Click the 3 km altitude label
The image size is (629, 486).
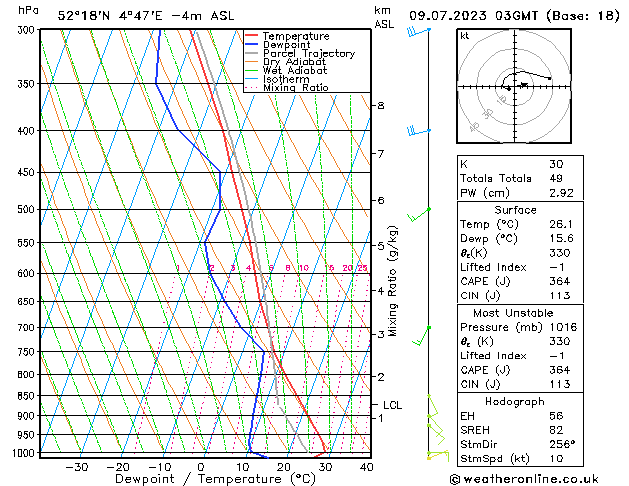(x=381, y=334)
